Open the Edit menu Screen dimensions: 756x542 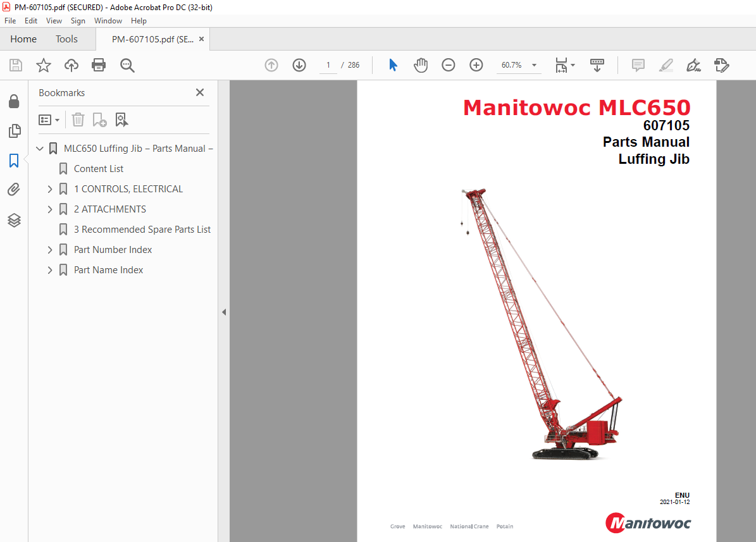[x=31, y=21]
